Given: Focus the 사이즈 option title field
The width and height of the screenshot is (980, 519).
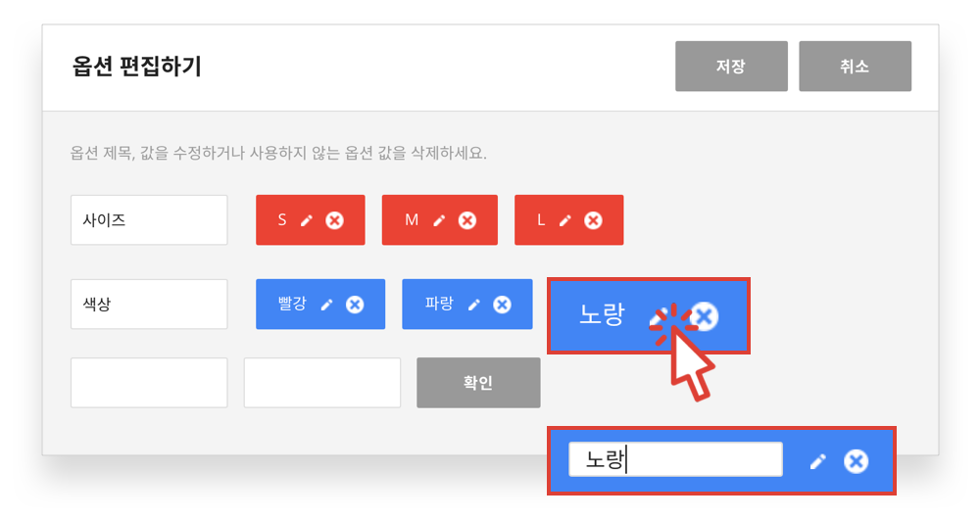Looking at the screenshot, I should 149,220.
